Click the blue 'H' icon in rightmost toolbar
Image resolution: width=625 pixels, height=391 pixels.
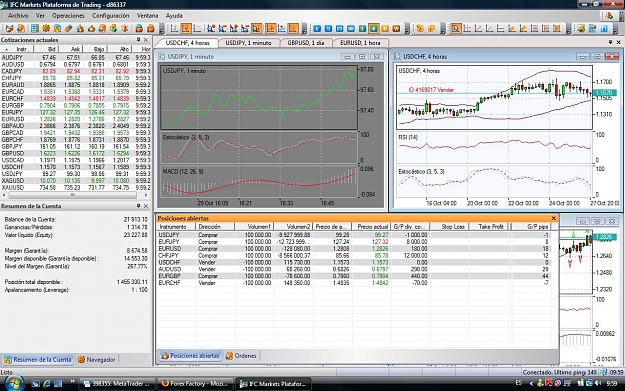tap(604, 29)
